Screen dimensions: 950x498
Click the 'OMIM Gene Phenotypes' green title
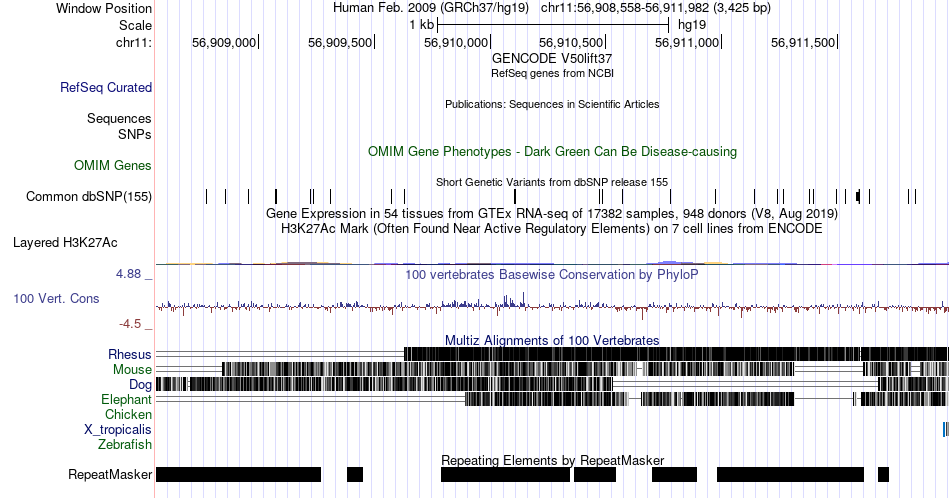(x=552, y=151)
